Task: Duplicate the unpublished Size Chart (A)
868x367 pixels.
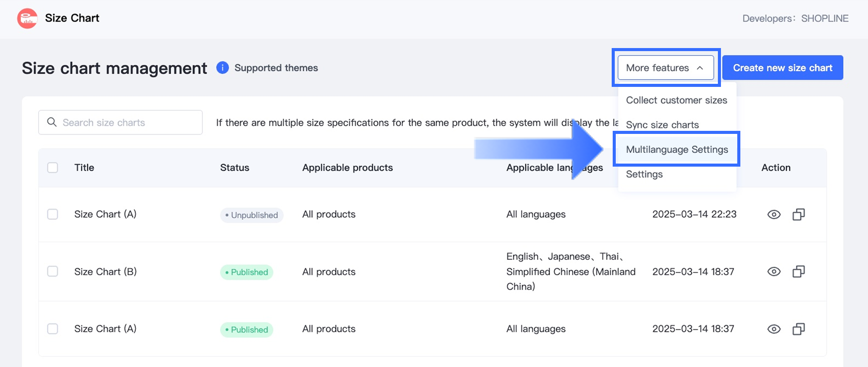Action: (x=799, y=215)
